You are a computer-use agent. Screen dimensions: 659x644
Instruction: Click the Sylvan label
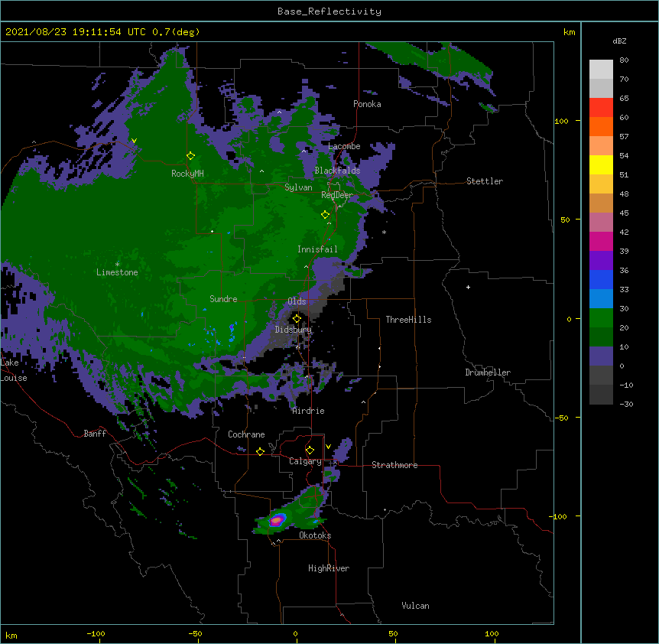(298, 187)
